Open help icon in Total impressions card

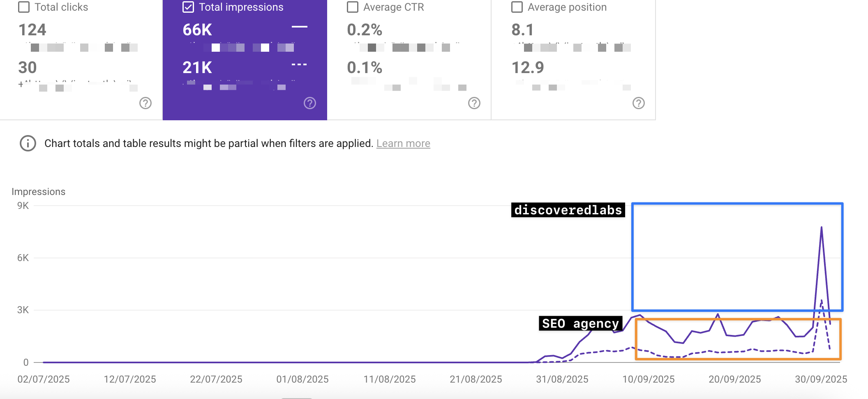(x=310, y=103)
